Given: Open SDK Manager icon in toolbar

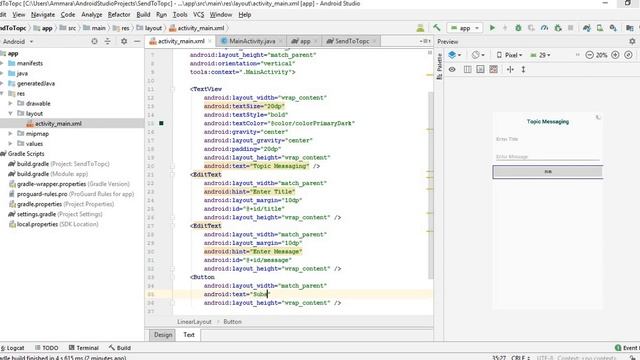Looking at the screenshot, I should [x=613, y=28].
